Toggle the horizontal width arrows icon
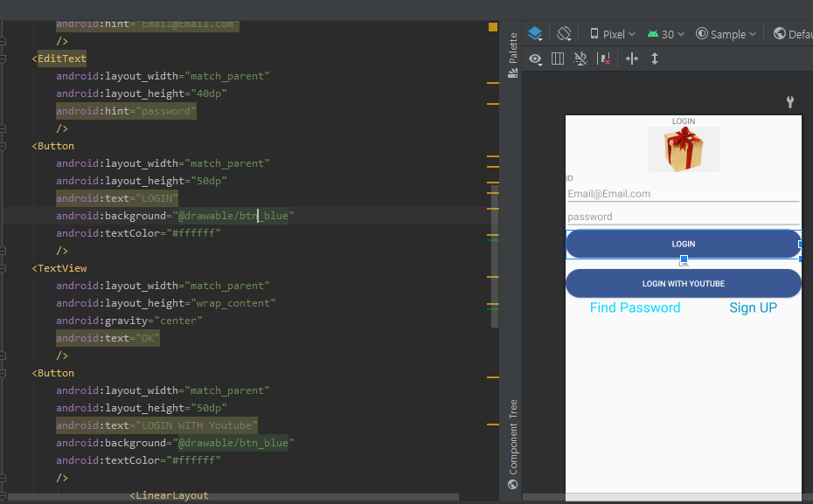Screen dimensions: 813x504 tap(631, 59)
